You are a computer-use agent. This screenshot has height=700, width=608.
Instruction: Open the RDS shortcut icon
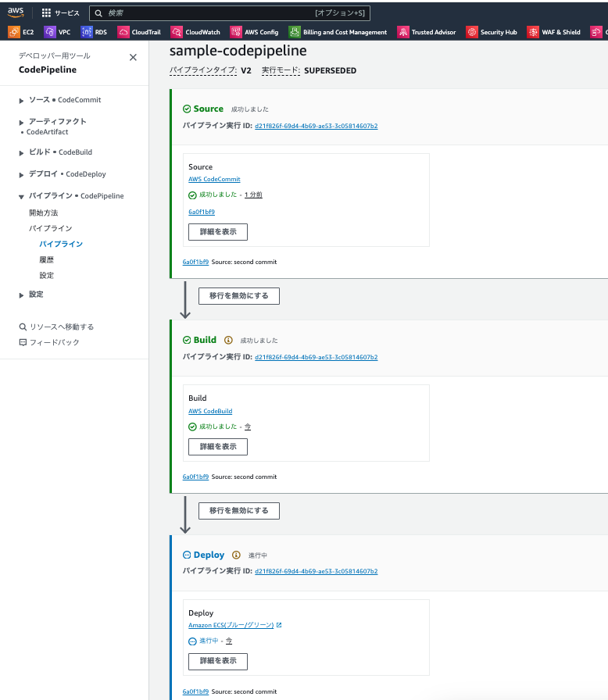coord(87,32)
